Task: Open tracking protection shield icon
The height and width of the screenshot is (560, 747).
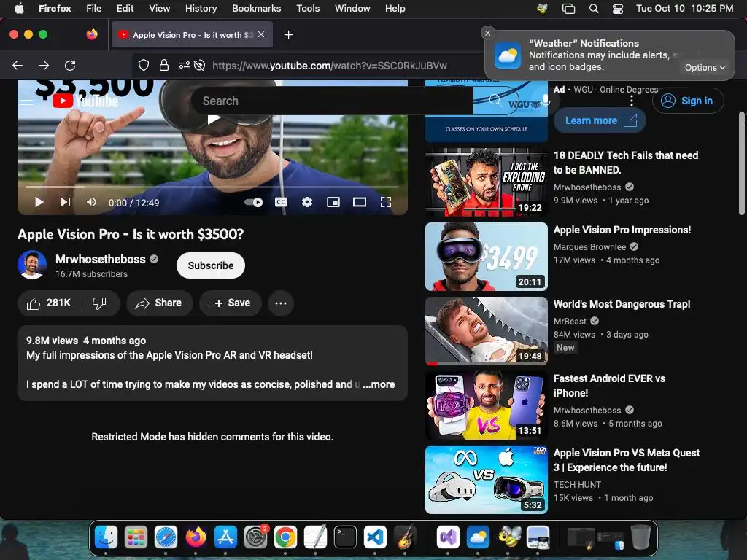Action: (x=144, y=65)
